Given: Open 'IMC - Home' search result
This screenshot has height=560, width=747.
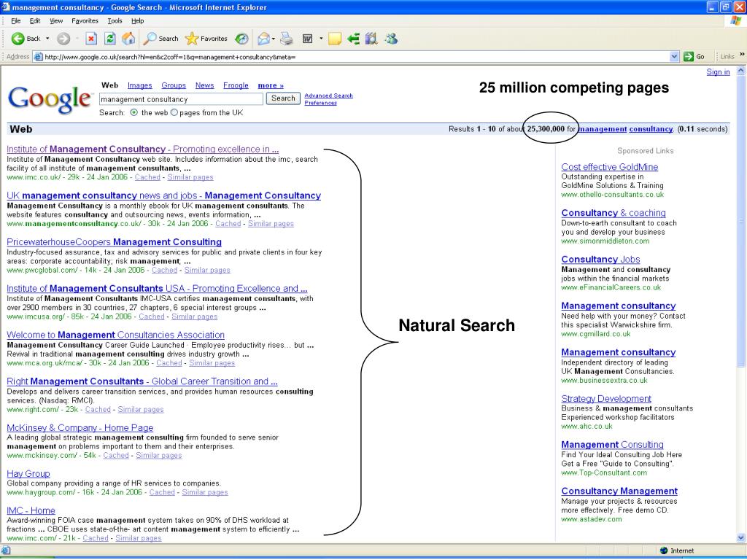Looking at the screenshot, I should (x=31, y=510).
